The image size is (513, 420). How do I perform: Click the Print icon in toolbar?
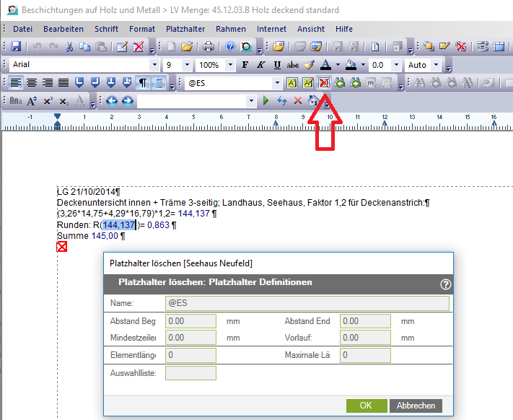(209, 47)
